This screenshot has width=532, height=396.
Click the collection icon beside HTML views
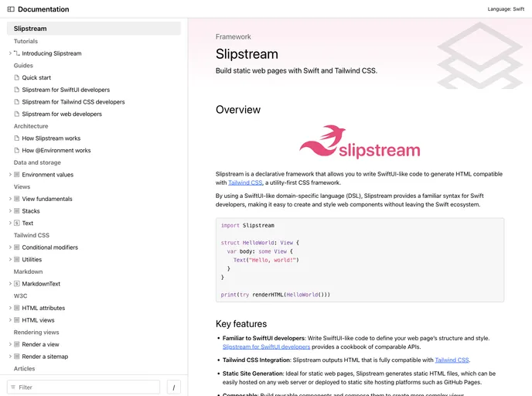[x=17, y=320]
